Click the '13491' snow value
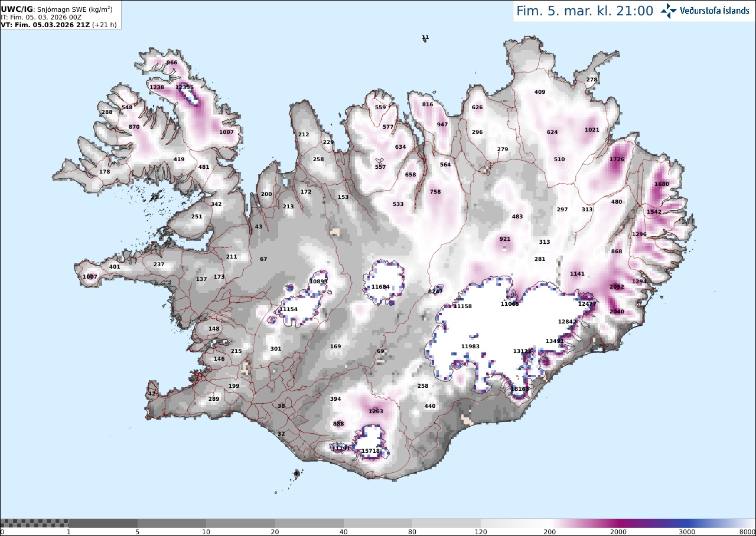Screen dimensions: 756x536 555,341
